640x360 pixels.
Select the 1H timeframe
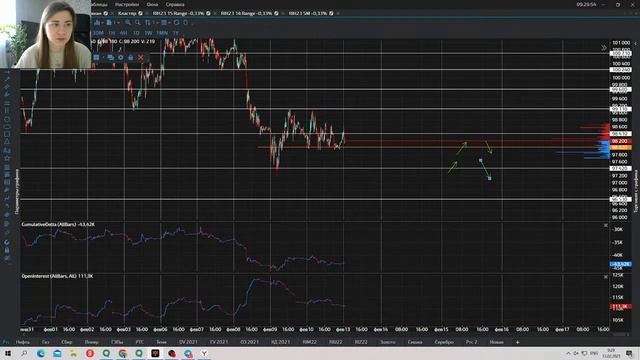[x=111, y=33]
